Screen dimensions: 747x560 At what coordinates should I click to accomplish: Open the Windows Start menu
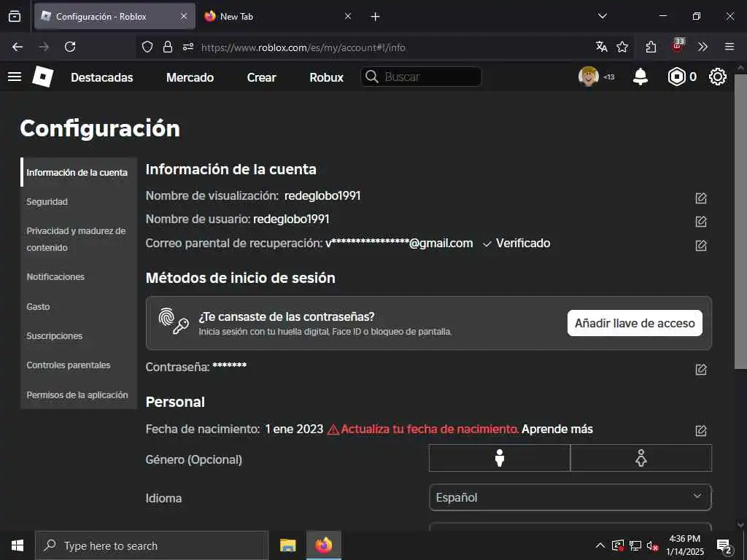[x=18, y=545]
